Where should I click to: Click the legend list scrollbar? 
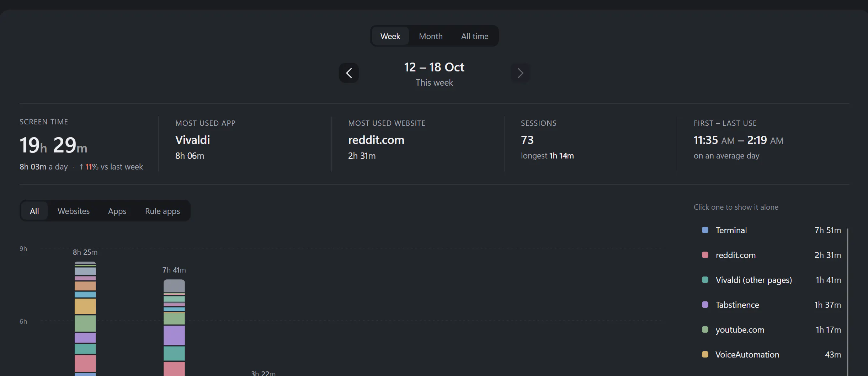pyautogui.click(x=848, y=302)
